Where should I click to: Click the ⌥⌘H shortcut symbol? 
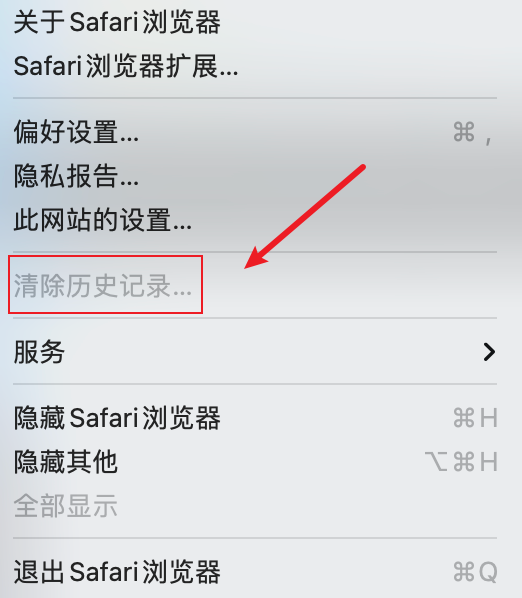pos(461,461)
